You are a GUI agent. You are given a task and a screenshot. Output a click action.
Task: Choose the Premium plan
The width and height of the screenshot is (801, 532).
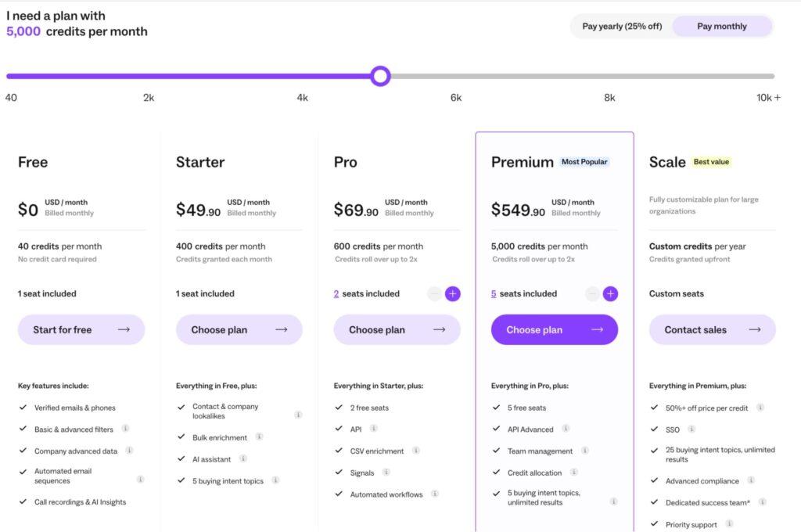pyautogui.click(x=554, y=329)
